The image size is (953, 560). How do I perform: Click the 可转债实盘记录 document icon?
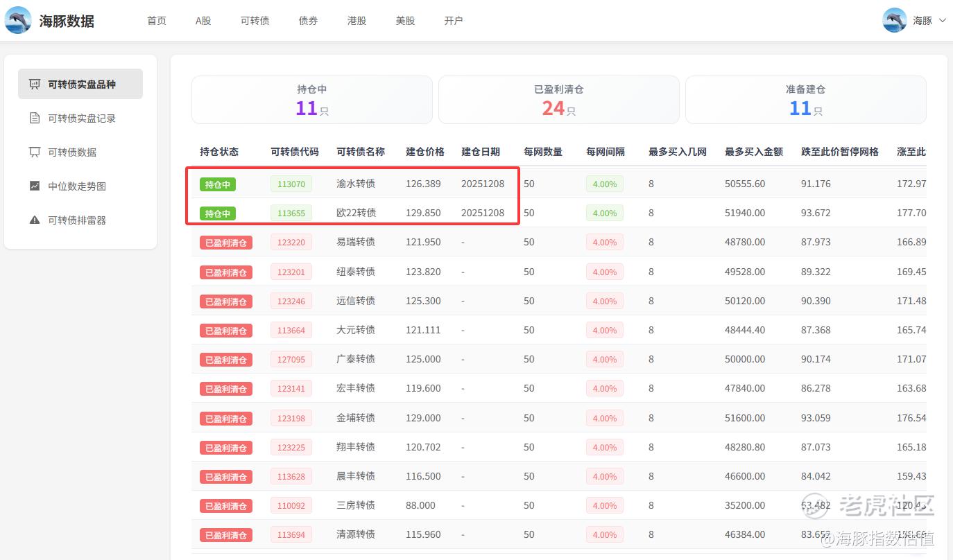coord(35,118)
